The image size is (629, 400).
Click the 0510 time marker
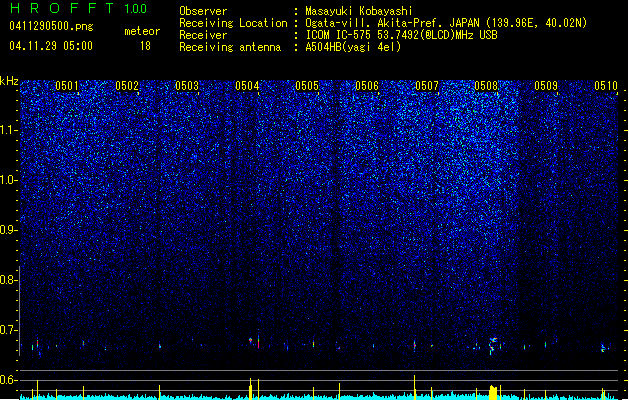click(606, 86)
